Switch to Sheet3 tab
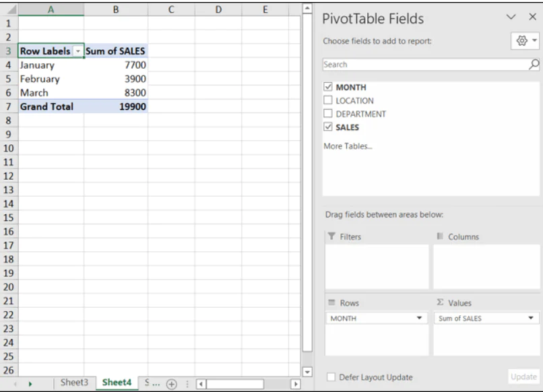The height and width of the screenshot is (392, 543). click(x=74, y=382)
